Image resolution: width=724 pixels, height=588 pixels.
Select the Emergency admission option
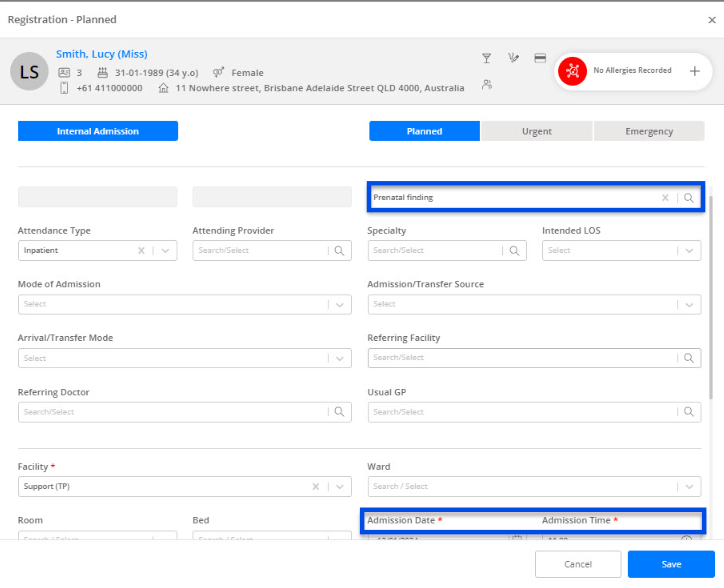649,131
